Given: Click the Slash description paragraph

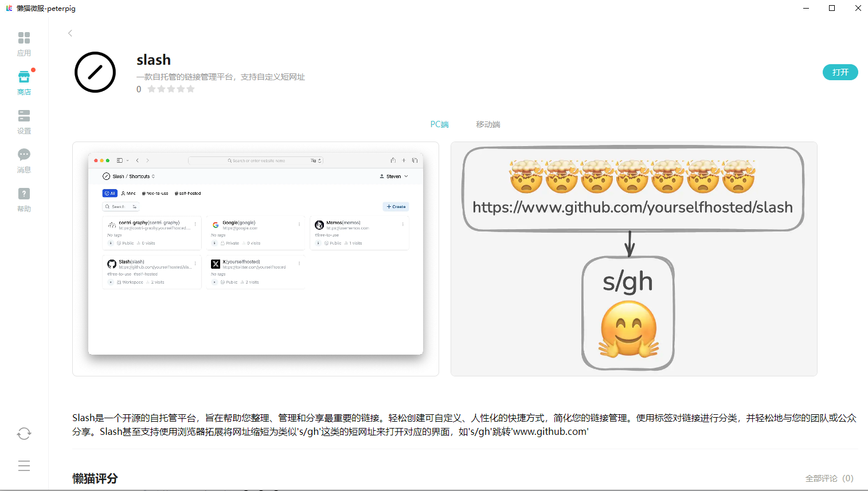Looking at the screenshot, I should tap(464, 425).
